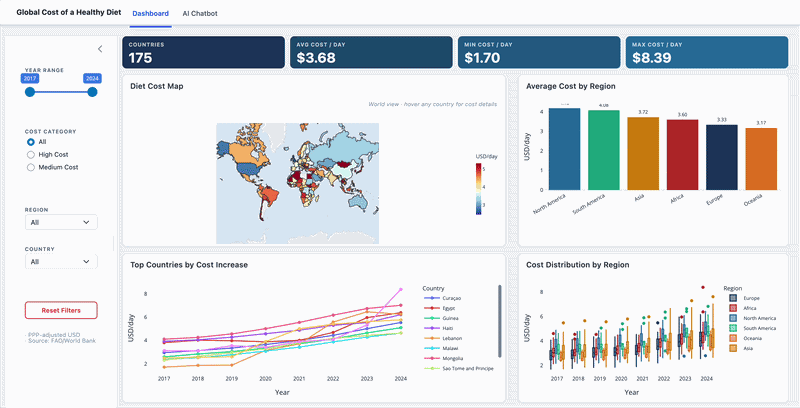Switch to the AI Chatbot tab

[200, 15]
